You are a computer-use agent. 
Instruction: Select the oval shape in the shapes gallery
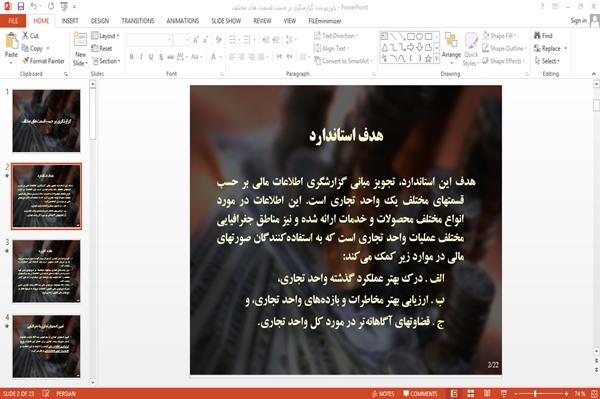pyautogui.click(x=419, y=36)
